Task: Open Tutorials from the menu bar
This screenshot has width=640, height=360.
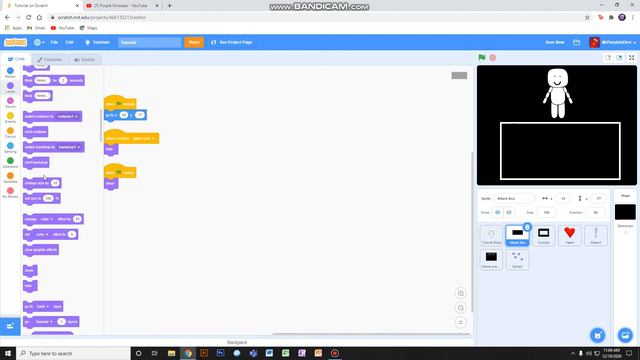Action: pos(97,42)
